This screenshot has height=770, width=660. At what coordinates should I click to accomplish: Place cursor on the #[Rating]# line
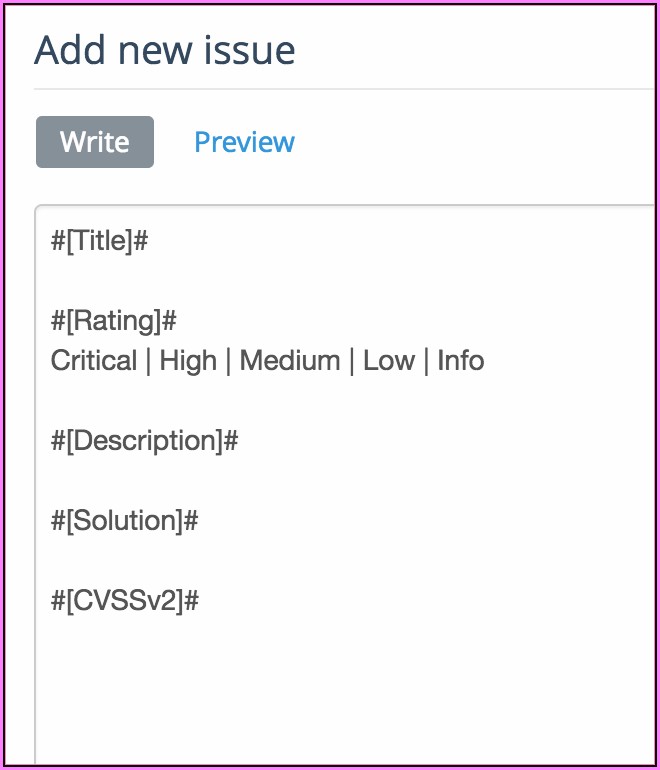click(114, 321)
